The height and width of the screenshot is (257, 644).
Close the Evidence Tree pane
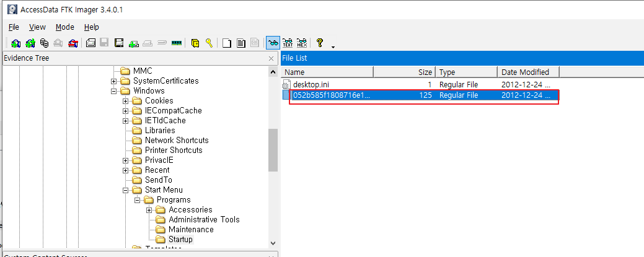[x=271, y=59]
